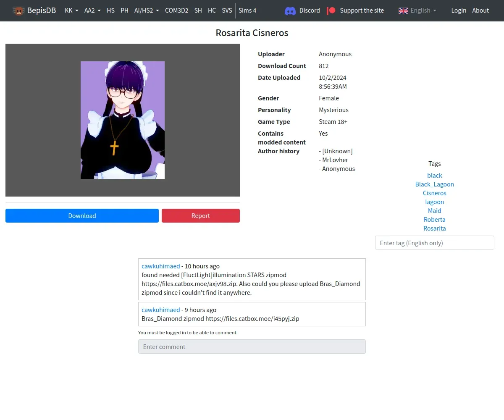Select the Maid tag
Image resolution: width=504 pixels, height=420 pixels.
[435, 211]
